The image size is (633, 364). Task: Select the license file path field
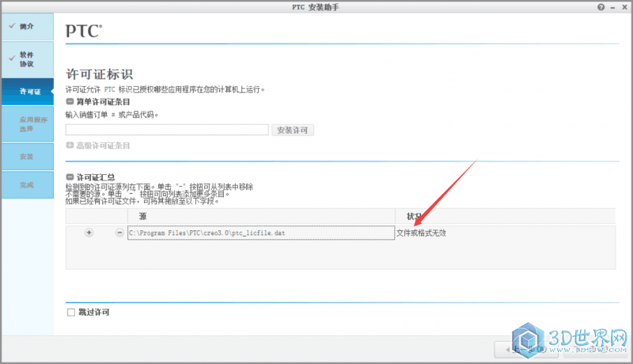pyautogui.click(x=261, y=233)
